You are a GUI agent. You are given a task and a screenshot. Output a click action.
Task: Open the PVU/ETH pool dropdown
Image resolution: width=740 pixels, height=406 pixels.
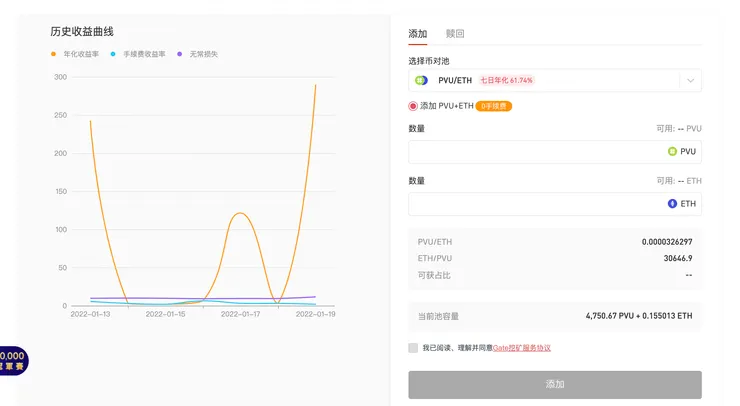pyautogui.click(x=555, y=80)
